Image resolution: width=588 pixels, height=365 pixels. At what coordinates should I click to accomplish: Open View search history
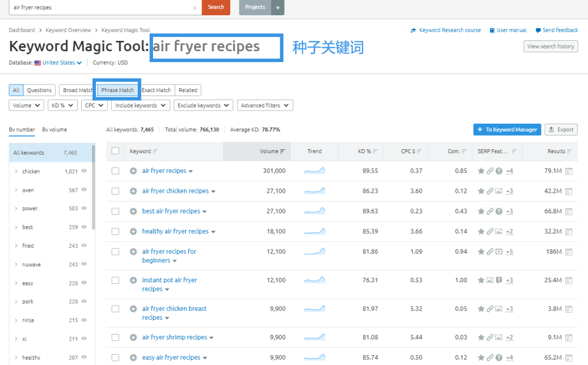point(550,46)
